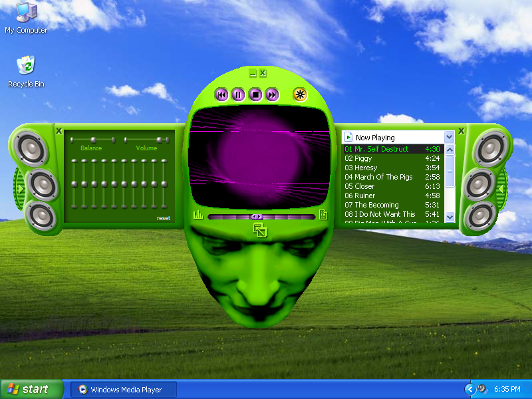Select track 05 Closer
Image resolution: width=532 pixels, height=399 pixels.
tap(392, 186)
